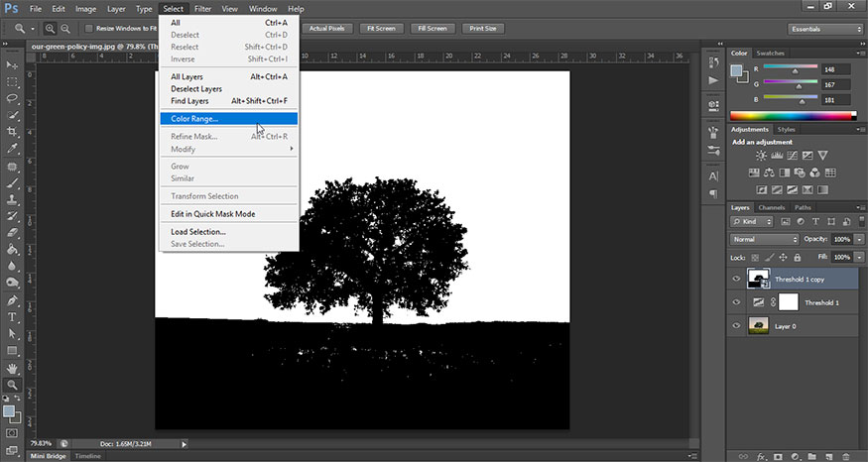
Task: Open the Normal blend mode dropdown
Action: click(x=764, y=240)
